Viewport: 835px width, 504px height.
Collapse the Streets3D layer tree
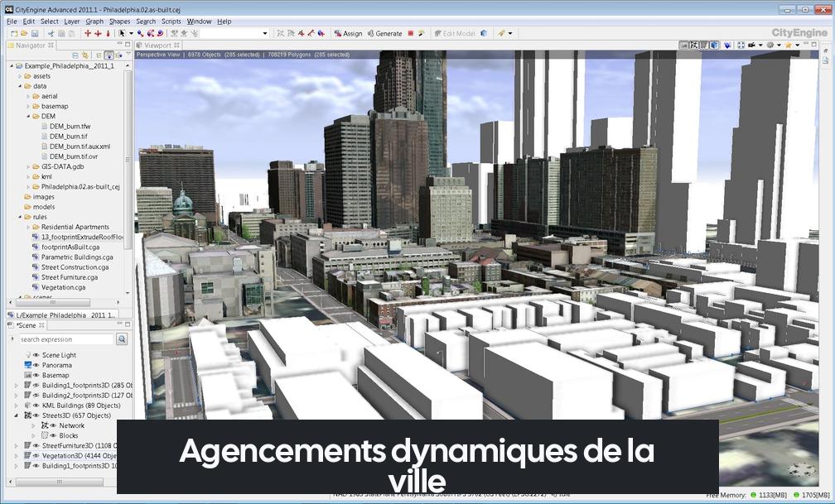point(16,415)
